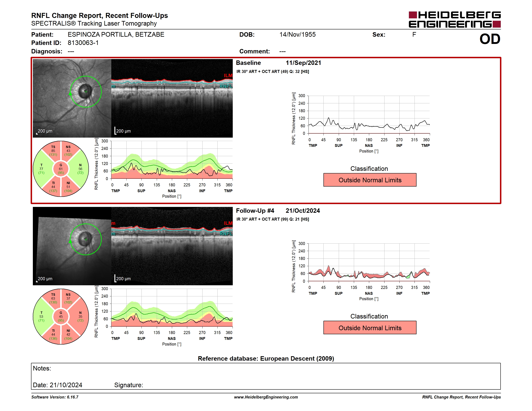Viewport: 532px width, 411px height.
Task: Click the baseline fundus IR image
Action: [72, 98]
